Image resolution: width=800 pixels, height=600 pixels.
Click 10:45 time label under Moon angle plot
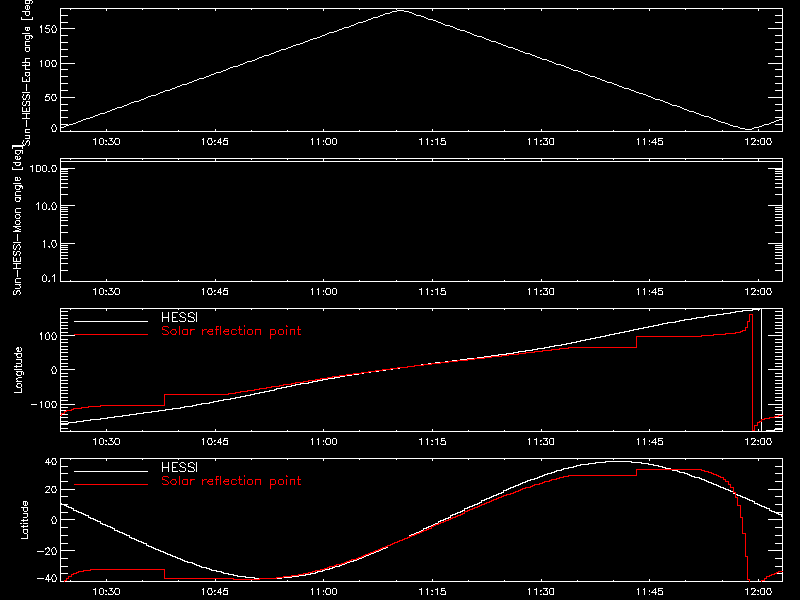[x=215, y=292]
